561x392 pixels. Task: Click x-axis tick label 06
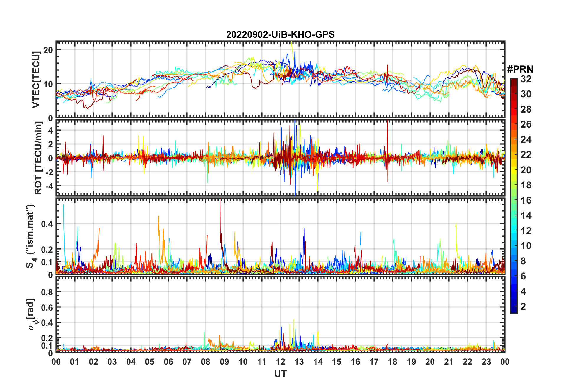tap(168, 362)
